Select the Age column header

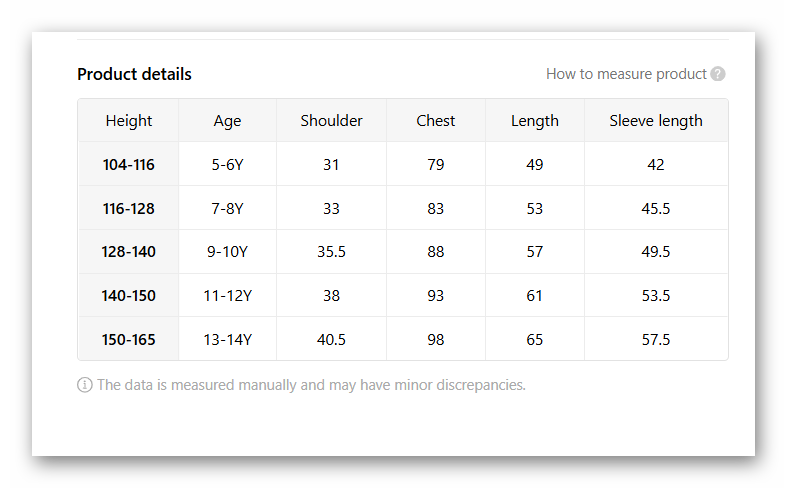(227, 121)
